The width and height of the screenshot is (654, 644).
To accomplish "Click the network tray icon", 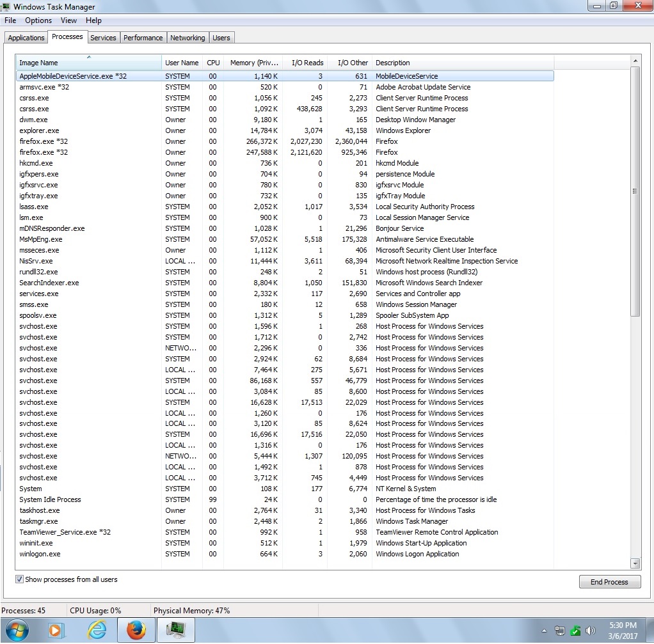I will tap(559, 631).
